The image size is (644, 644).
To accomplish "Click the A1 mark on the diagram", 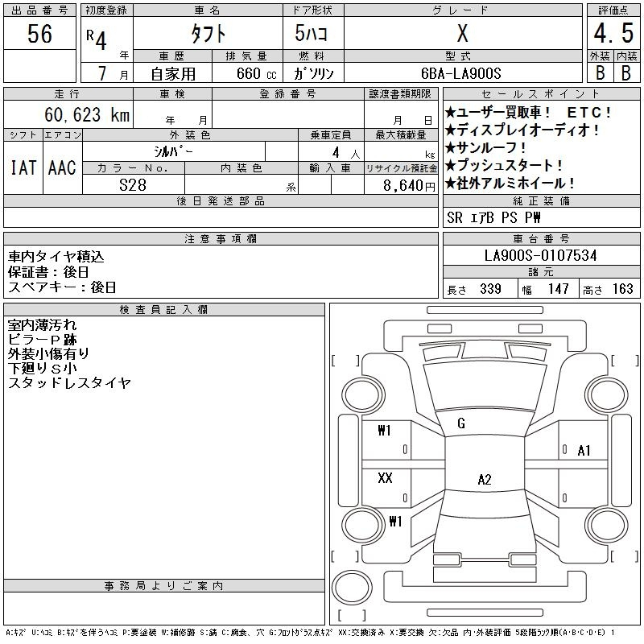I will (x=584, y=451).
